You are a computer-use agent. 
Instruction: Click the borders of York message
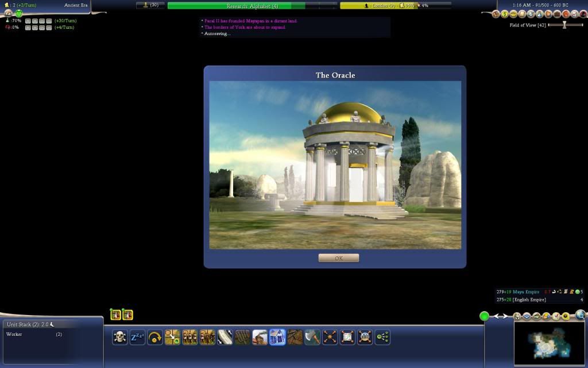(245, 28)
